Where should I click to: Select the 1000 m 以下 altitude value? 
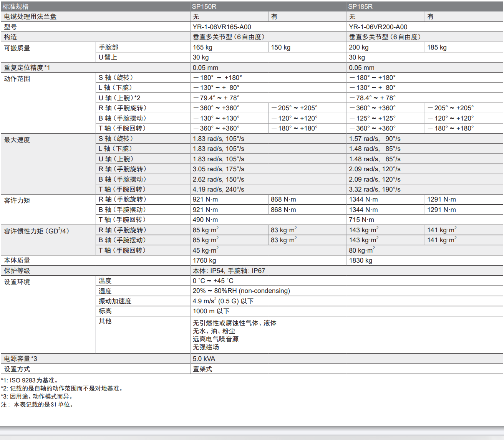pyautogui.click(x=211, y=311)
